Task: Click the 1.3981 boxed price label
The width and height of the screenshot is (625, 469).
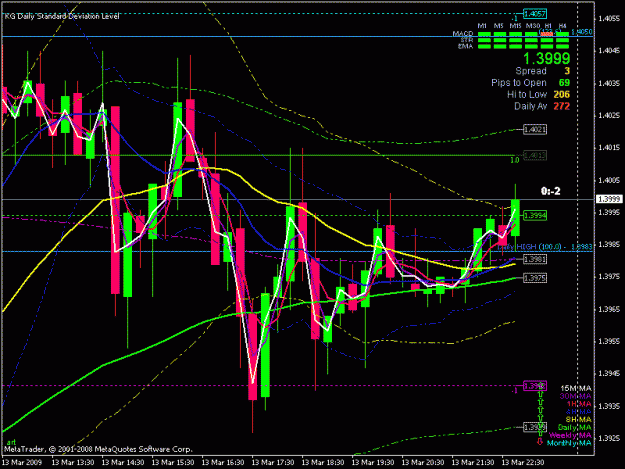Action: [535, 259]
